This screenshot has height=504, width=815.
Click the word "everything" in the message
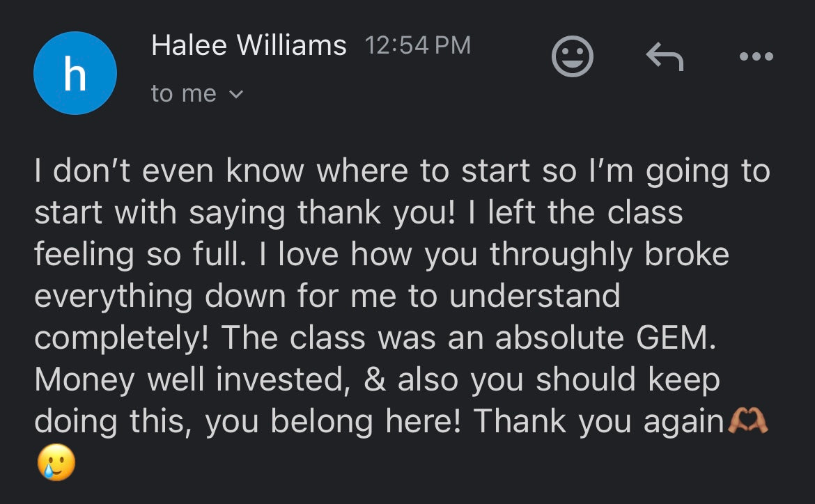(x=113, y=297)
